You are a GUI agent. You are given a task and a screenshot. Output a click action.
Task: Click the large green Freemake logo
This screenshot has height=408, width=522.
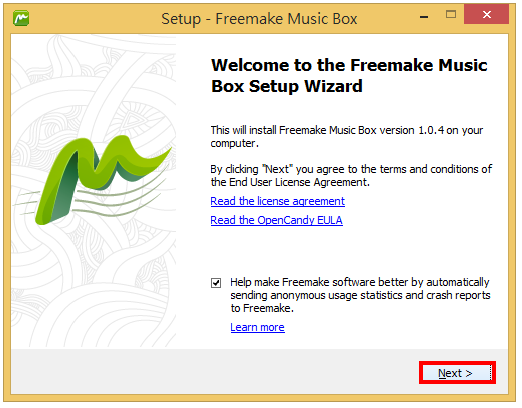103,180
